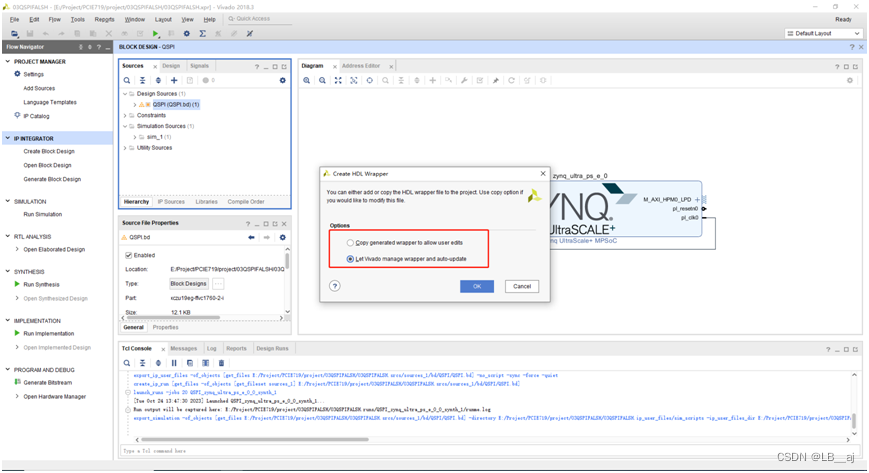Screen dimensions: 869x473
Task: Switch to Address Editor tab
Action: 361,66
